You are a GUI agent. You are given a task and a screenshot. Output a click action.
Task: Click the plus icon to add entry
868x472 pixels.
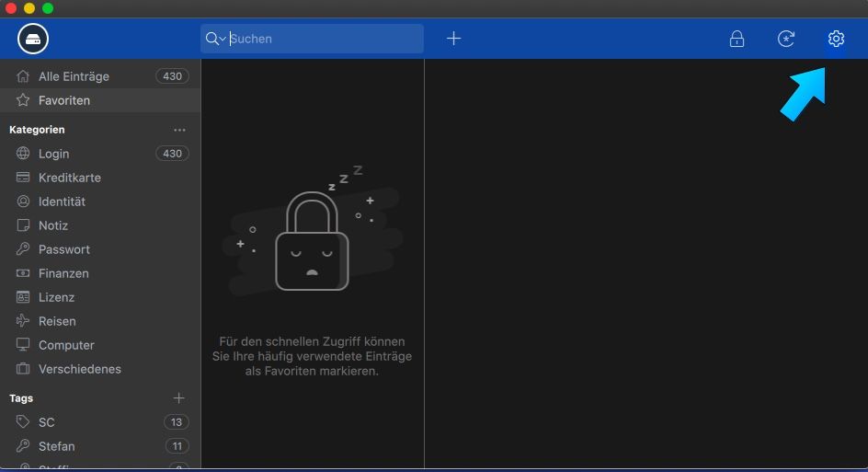pyautogui.click(x=453, y=39)
